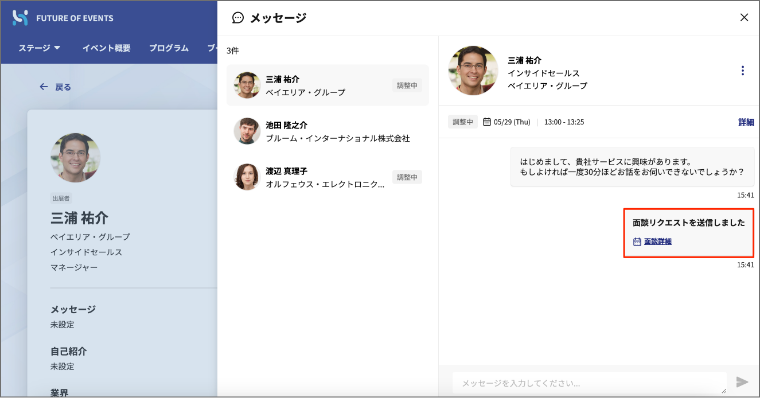Click the 調整中 badge on 渡辺 真理子 row
Viewport: 760px width, 398px height.
click(x=407, y=177)
